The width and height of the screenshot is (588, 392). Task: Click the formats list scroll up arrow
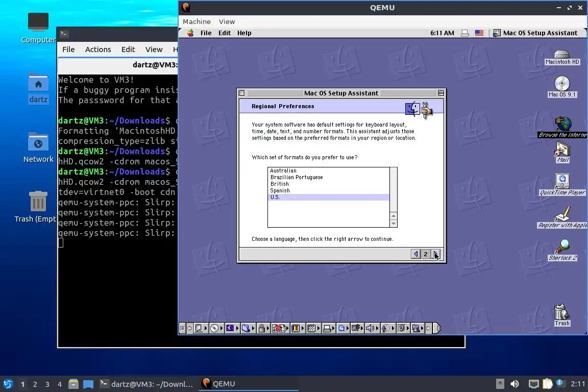tap(394, 216)
